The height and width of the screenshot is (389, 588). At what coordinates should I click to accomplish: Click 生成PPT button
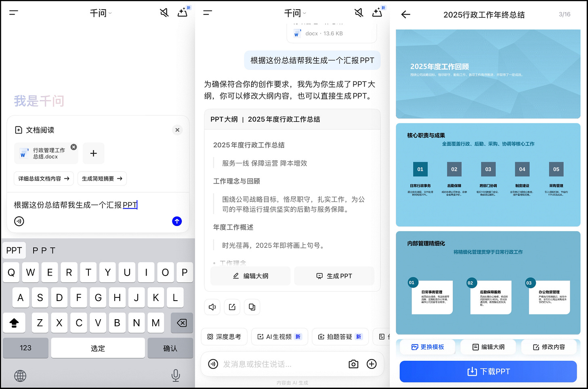pos(334,276)
